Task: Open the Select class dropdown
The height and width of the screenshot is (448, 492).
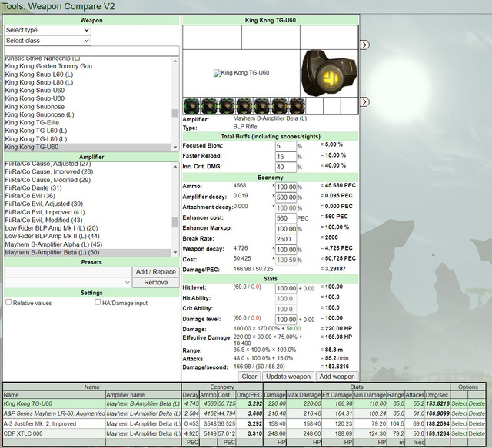Action: coord(47,40)
